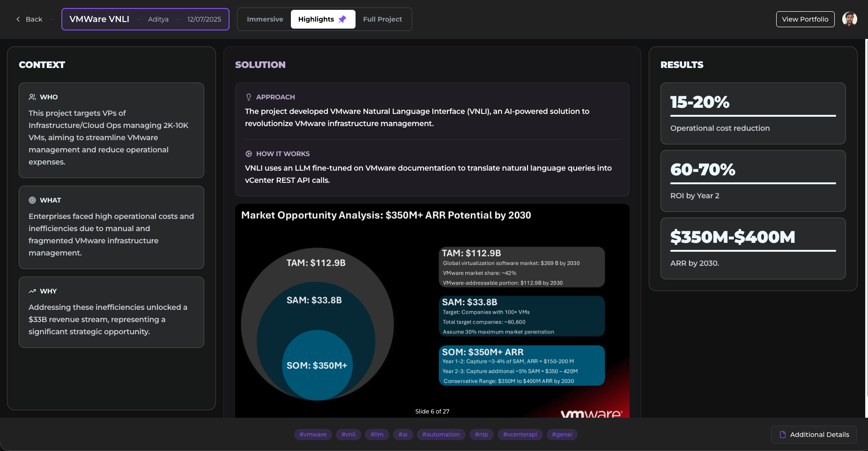Open the user profile avatar
This screenshot has height=451, width=868.
[850, 19]
